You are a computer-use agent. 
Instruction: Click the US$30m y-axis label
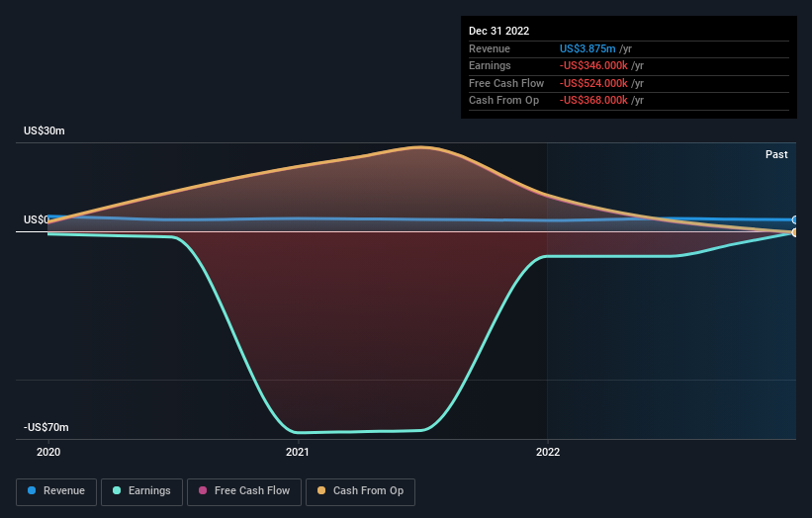(45, 130)
